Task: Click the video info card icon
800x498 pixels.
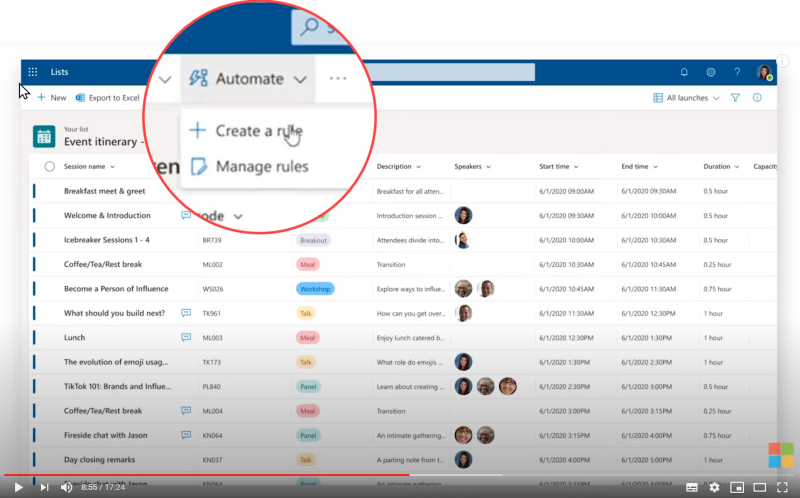Action: coord(783,61)
